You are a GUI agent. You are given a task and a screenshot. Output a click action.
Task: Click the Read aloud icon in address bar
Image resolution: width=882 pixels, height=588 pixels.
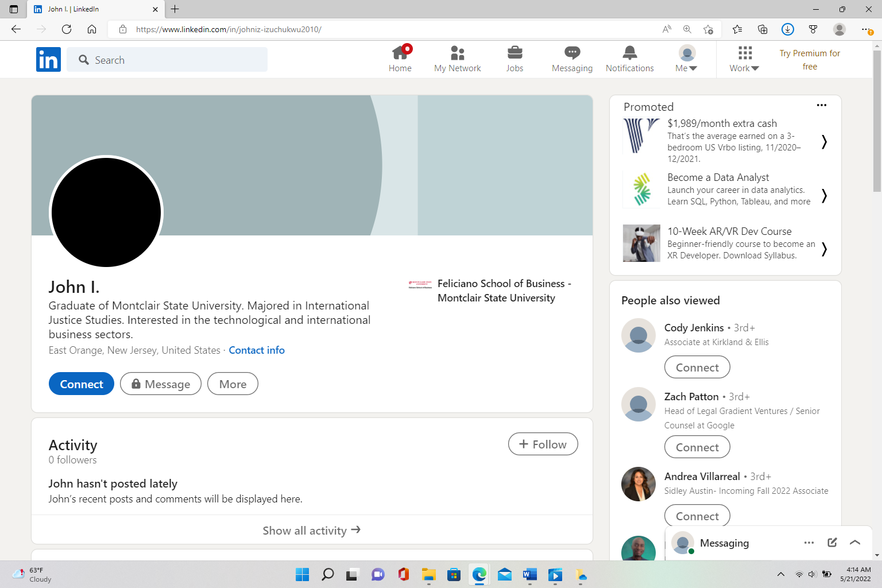coord(667,29)
